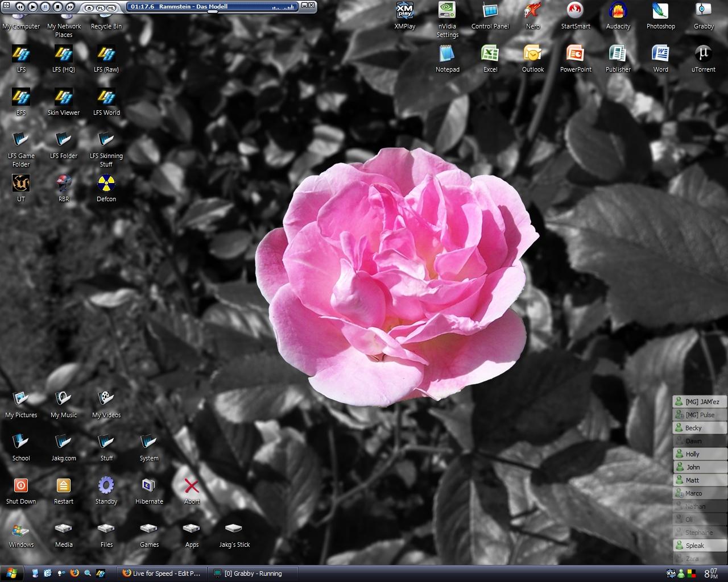Switch to Live for Speed taskbar window

(162, 573)
